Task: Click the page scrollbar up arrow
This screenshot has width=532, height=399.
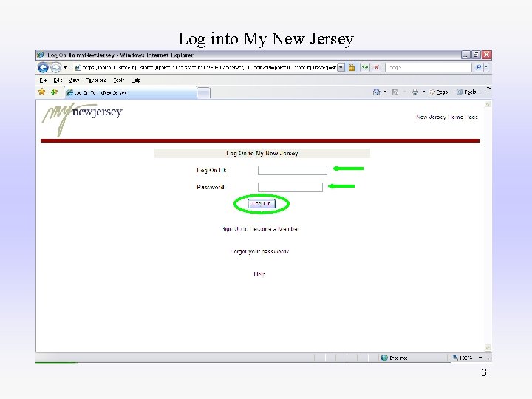Action: pos(488,104)
